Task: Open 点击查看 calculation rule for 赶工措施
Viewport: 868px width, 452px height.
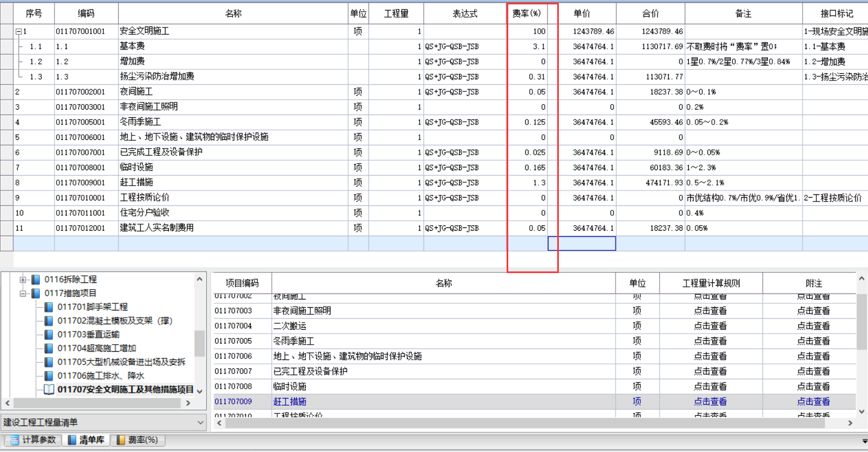Action: [x=710, y=402]
